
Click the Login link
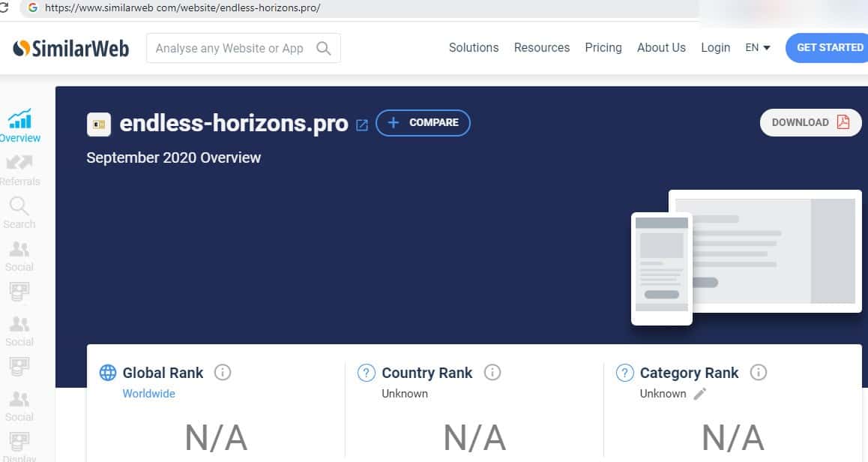click(715, 48)
